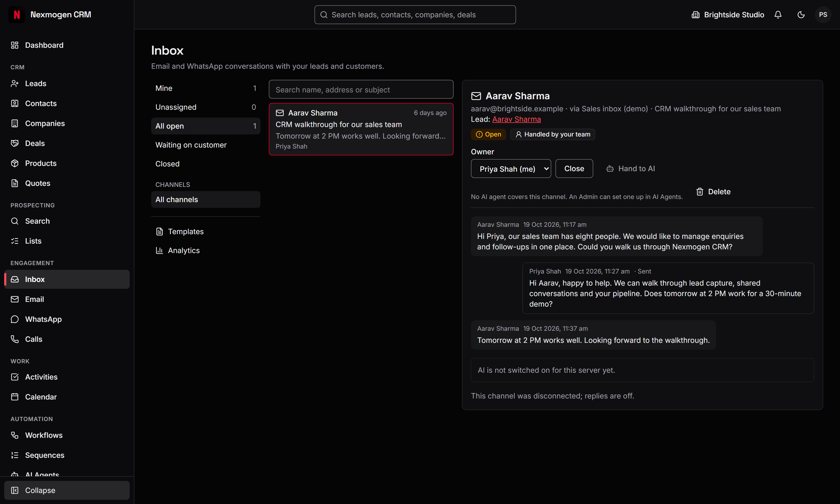Image resolution: width=840 pixels, height=504 pixels.
Task: Select the Mine inbox filter
Action: coord(206,88)
